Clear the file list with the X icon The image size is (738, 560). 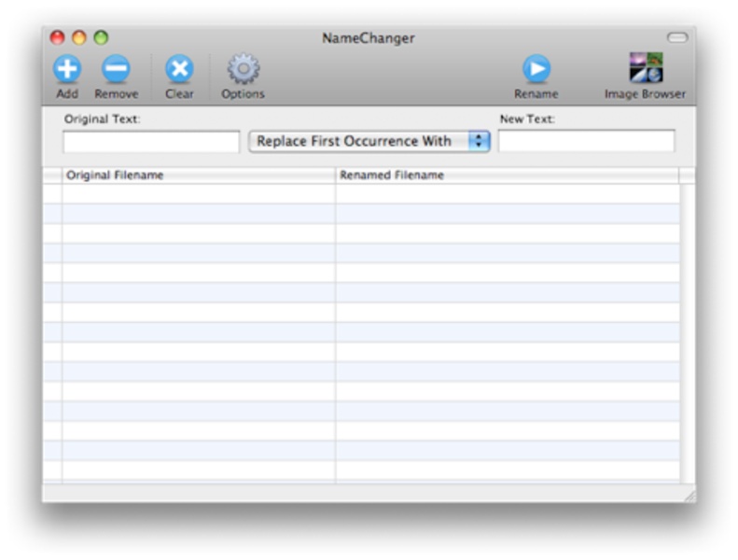(x=179, y=69)
